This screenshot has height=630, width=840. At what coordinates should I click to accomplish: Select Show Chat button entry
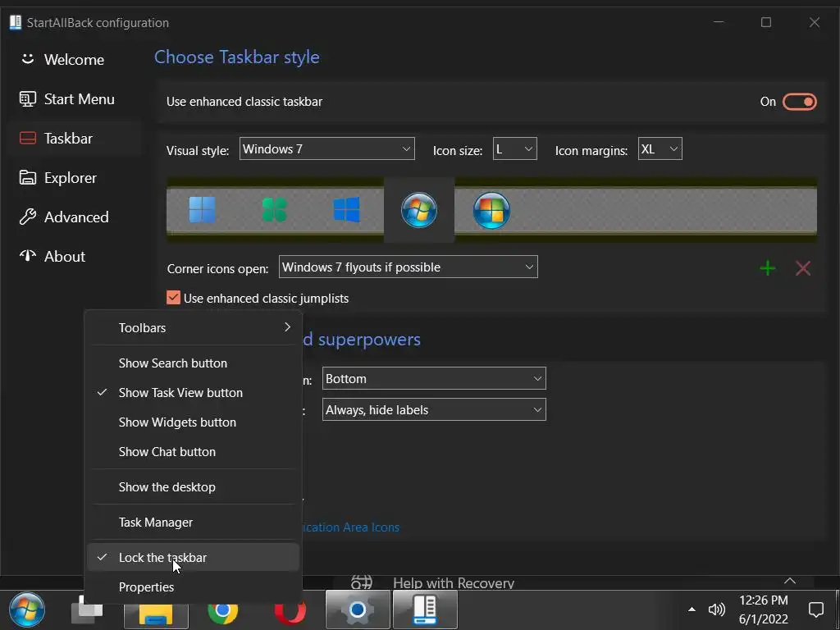194,452
